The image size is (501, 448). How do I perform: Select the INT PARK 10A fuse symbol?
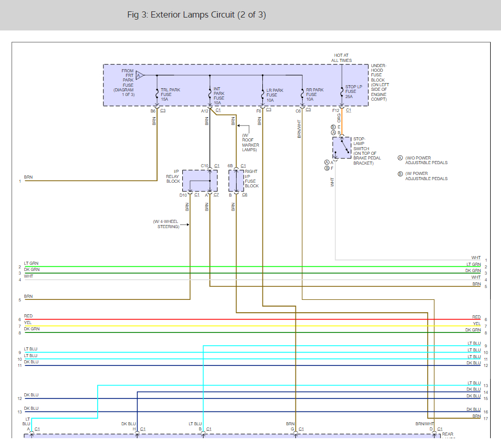tap(210, 93)
